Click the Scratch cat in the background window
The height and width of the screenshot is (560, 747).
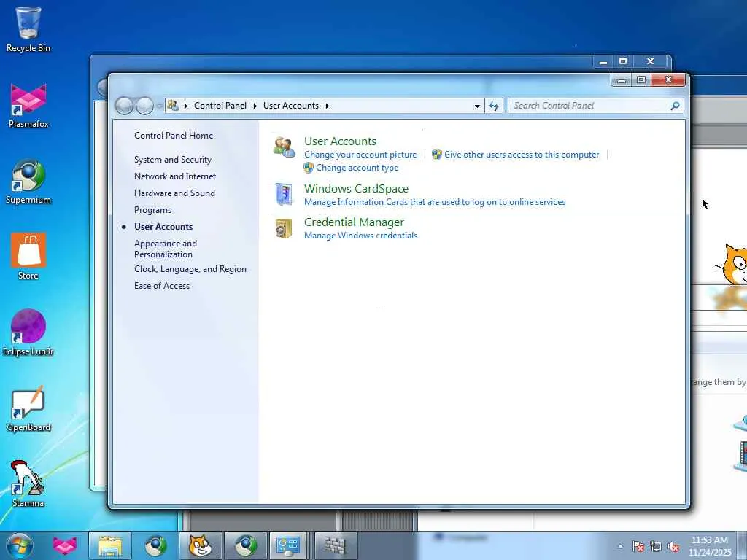[732, 264]
